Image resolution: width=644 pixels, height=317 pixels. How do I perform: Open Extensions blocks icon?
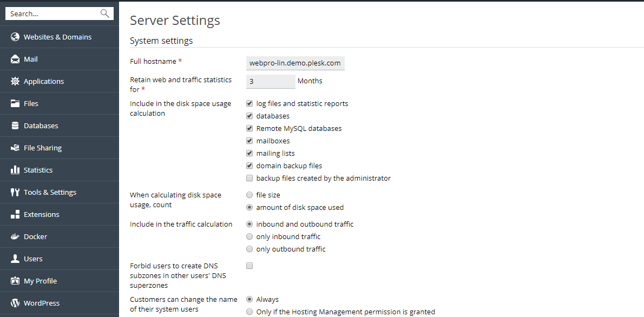[x=15, y=214]
